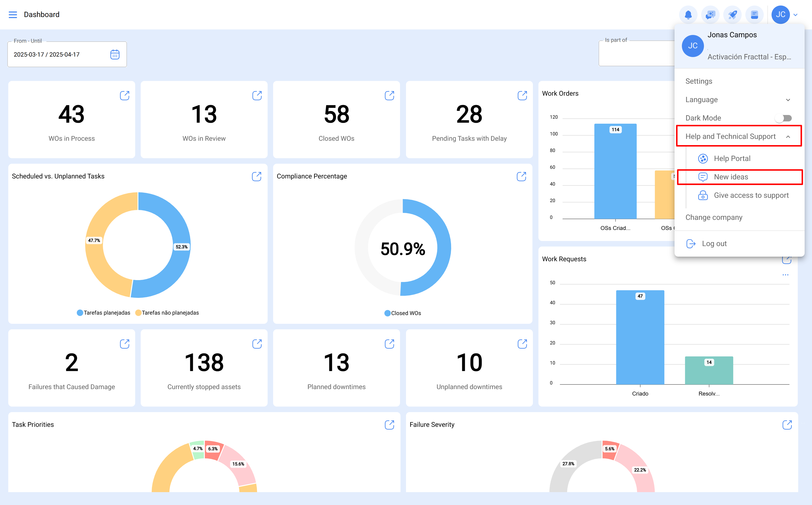Click the 43 WOs in Process value
812x505 pixels.
pyautogui.click(x=71, y=114)
